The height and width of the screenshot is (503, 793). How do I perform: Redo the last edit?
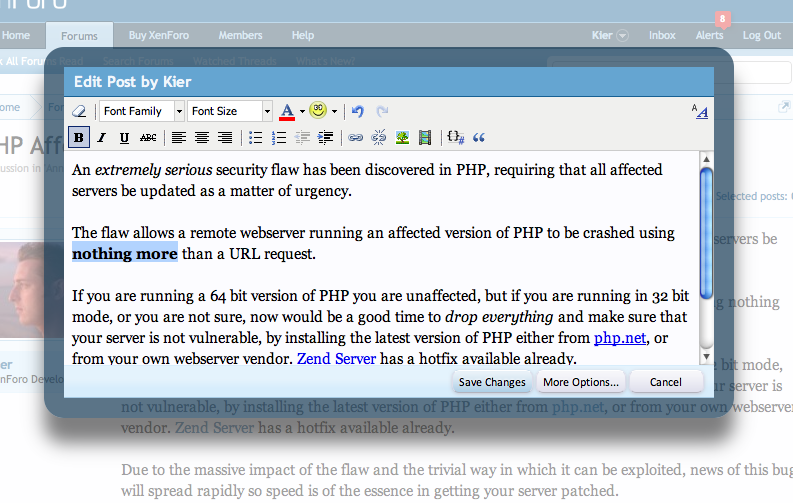[382, 111]
